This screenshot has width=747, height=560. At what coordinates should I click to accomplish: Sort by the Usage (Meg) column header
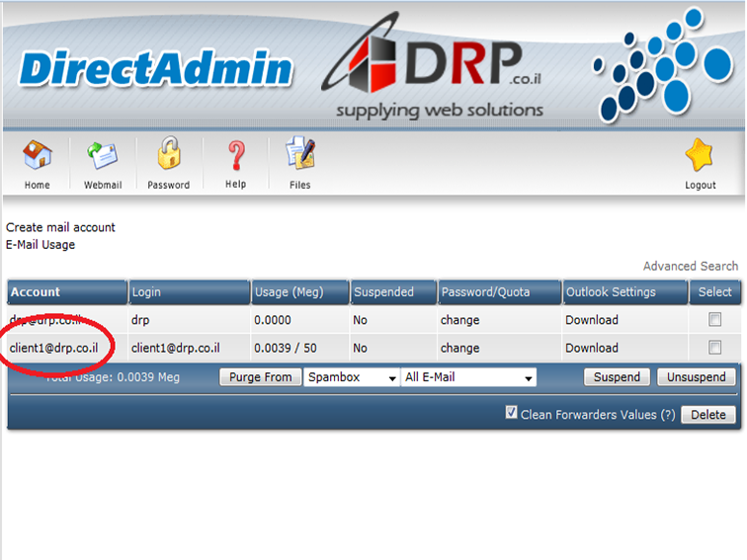click(288, 292)
